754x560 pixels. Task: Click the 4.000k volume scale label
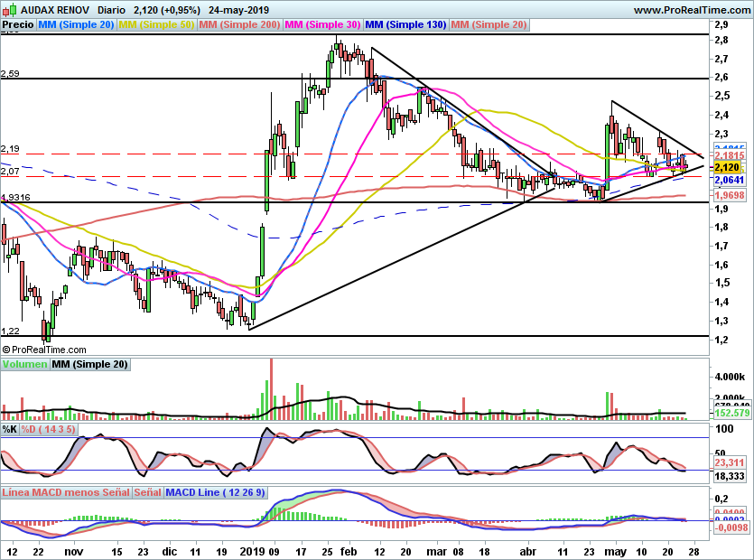click(729, 377)
